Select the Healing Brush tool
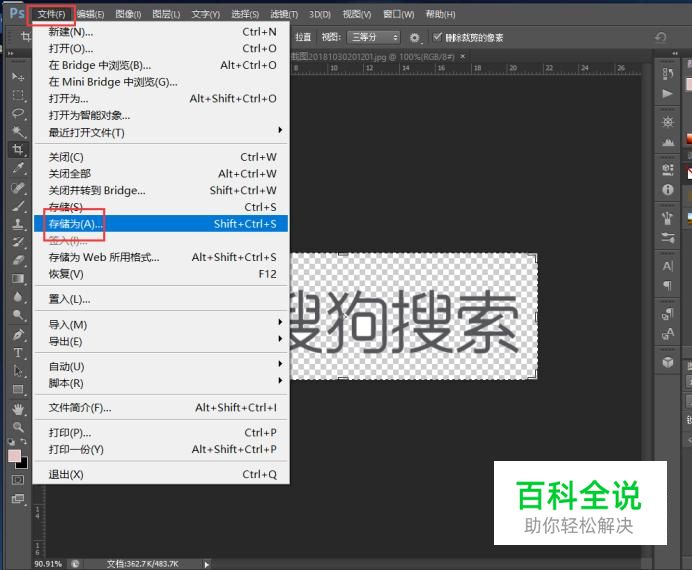The height and width of the screenshot is (570, 692). (x=18, y=188)
